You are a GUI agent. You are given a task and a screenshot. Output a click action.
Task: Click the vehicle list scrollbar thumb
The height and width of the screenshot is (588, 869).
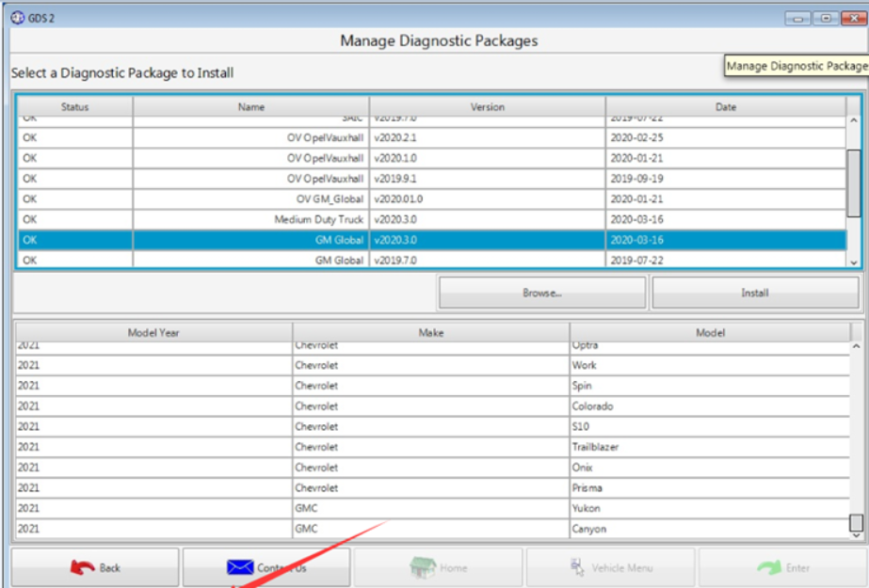tap(856, 522)
